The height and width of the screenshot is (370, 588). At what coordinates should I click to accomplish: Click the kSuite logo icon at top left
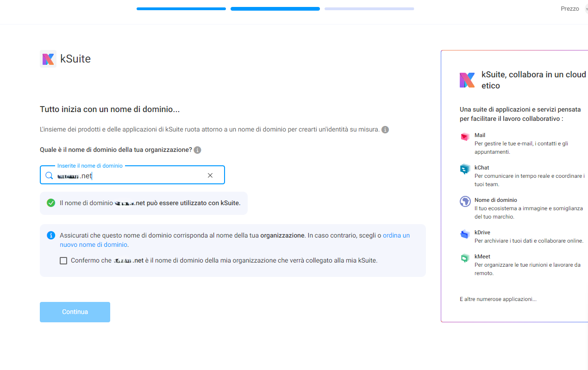[x=48, y=59]
